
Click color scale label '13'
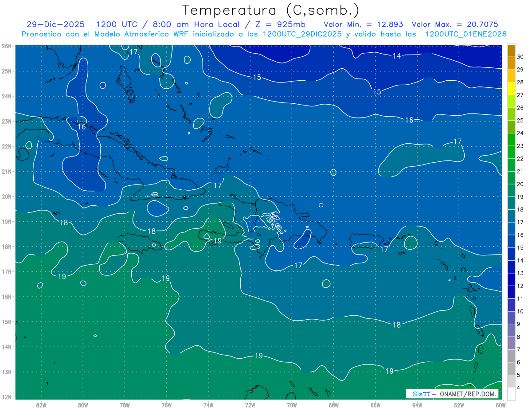[520, 273]
